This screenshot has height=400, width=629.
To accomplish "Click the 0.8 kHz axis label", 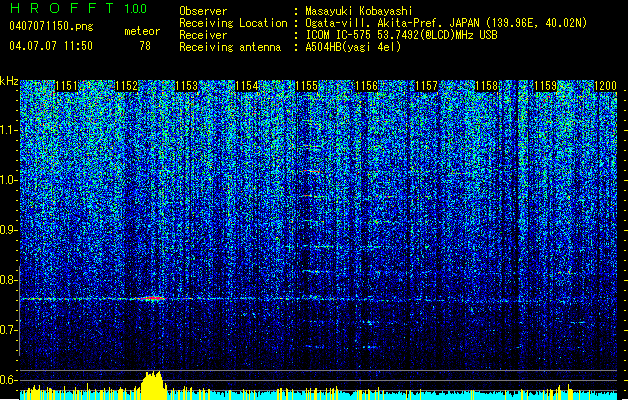I will 9,280.
